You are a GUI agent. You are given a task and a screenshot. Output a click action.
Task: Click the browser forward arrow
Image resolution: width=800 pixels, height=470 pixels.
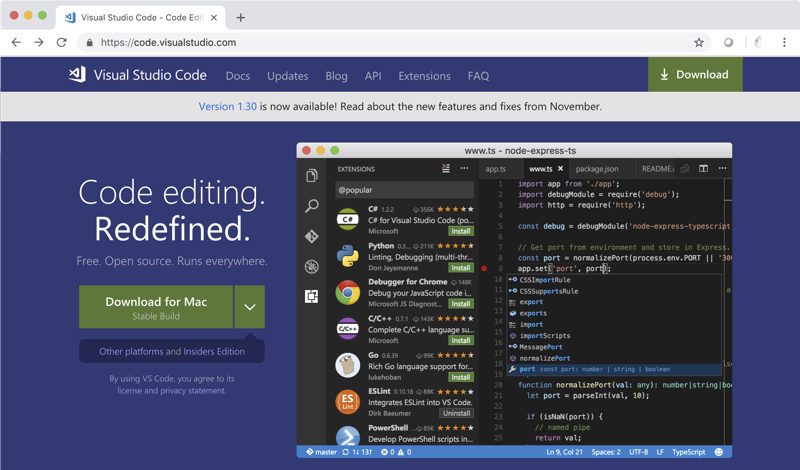[x=39, y=42]
